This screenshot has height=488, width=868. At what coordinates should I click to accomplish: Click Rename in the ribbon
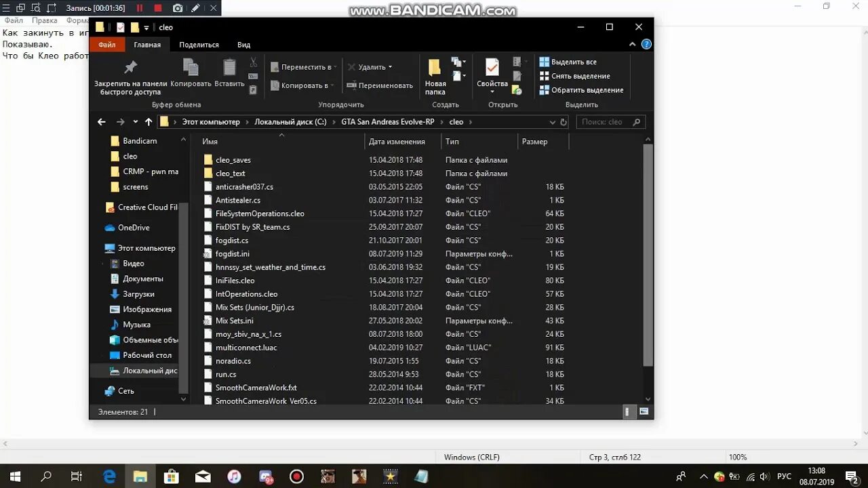tap(380, 85)
